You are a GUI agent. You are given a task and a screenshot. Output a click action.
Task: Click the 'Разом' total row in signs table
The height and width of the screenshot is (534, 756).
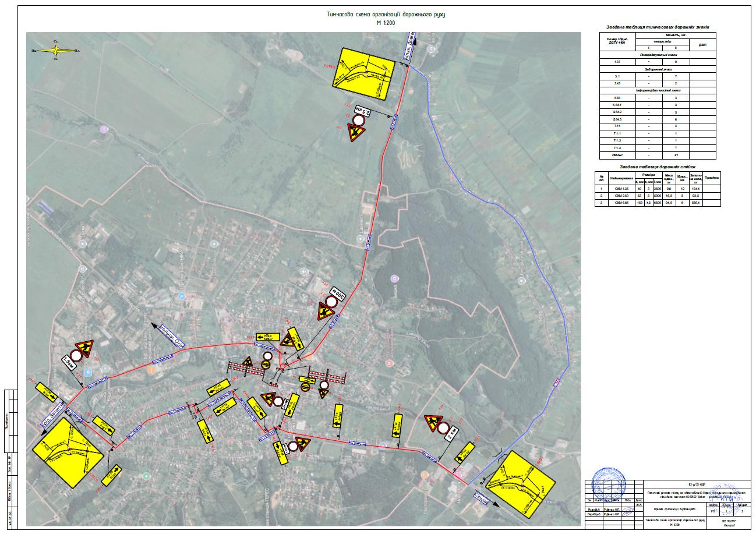click(x=658, y=155)
